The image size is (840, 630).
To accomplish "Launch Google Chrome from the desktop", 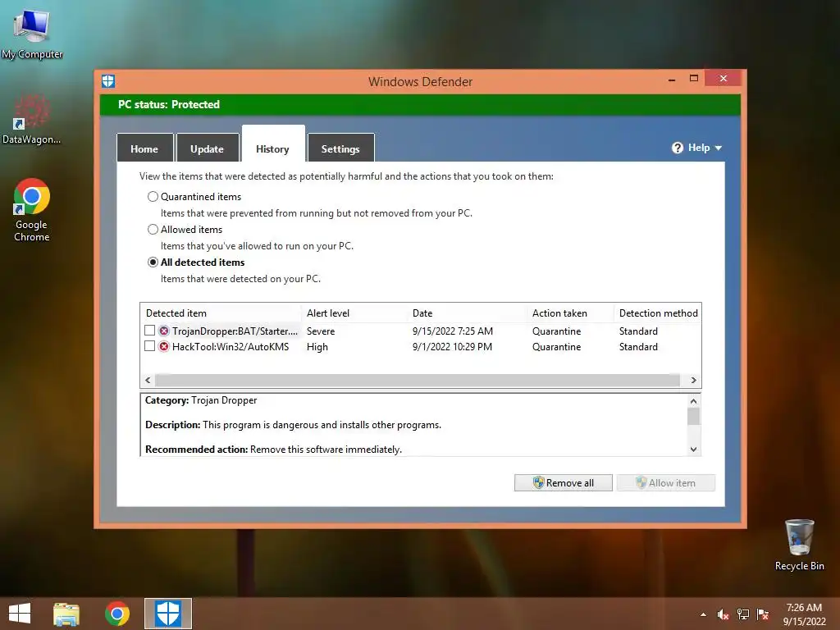I will tap(32, 210).
